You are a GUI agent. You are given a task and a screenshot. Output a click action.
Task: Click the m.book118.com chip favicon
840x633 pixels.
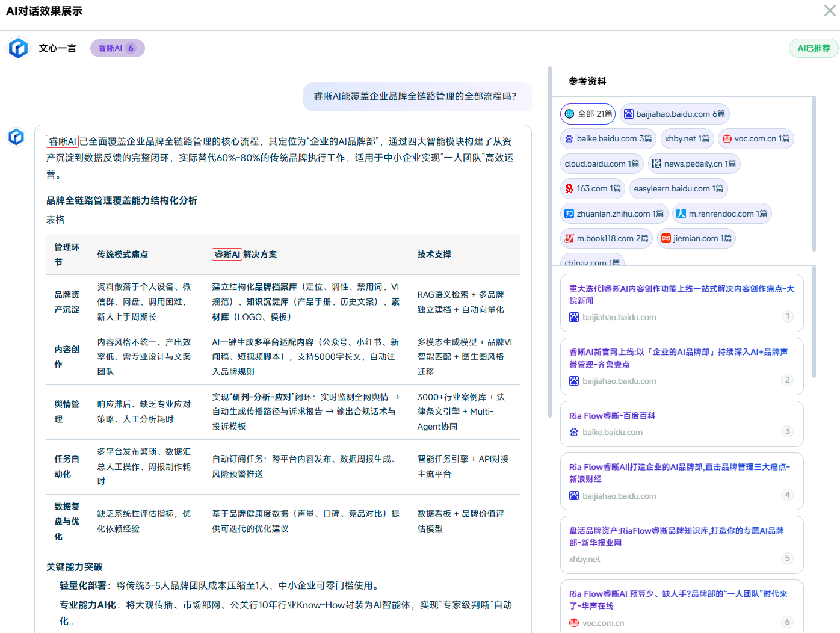[x=569, y=238]
